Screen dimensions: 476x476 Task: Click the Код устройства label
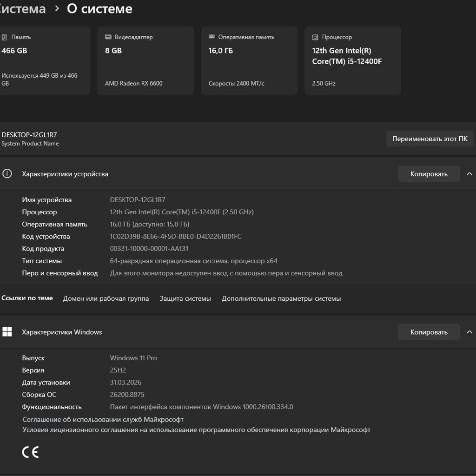(x=46, y=236)
